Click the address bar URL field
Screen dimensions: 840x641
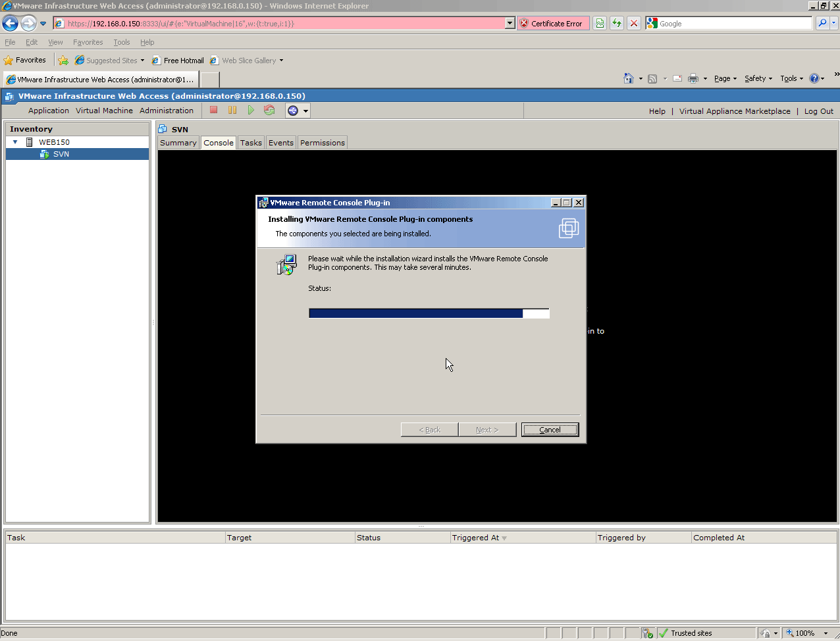(279, 23)
